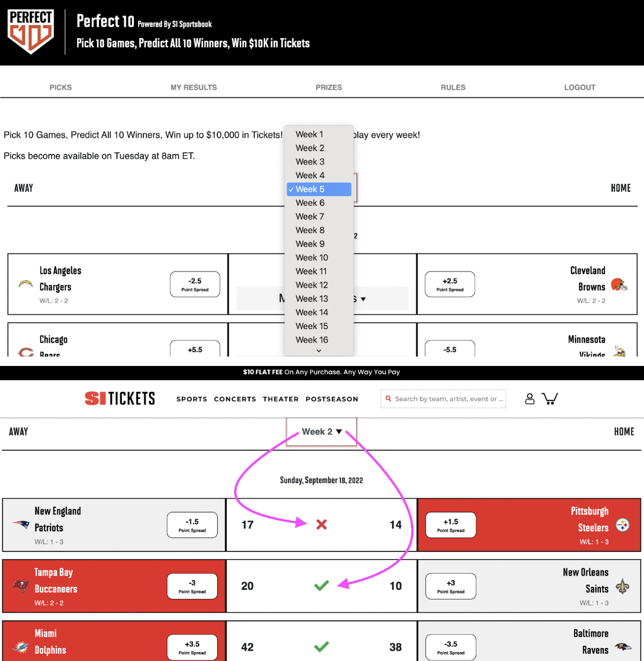Click the LOGOUT link
Viewport: 644px width, 661px height.
coord(580,88)
